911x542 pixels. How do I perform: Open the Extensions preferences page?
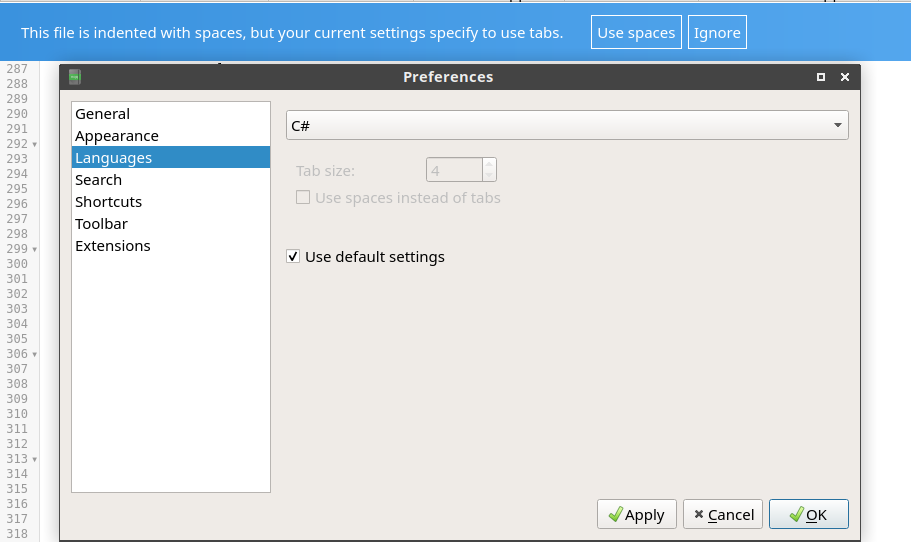pos(171,246)
